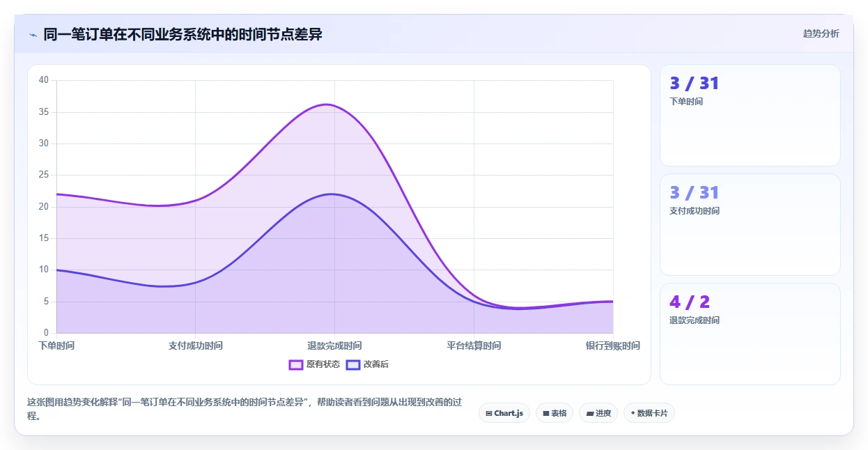Image resolution: width=868 pixels, height=450 pixels.
Task: Click the y-axis value 20
Action: coord(44,207)
